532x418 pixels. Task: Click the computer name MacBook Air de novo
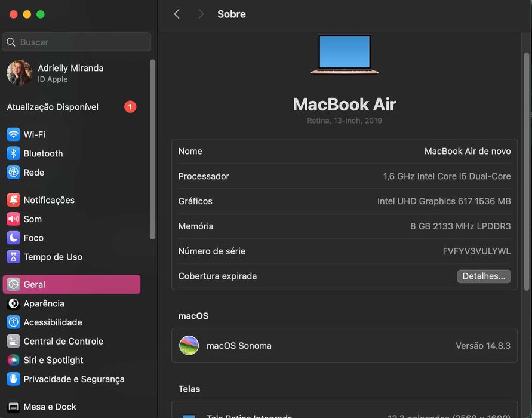[x=468, y=151]
